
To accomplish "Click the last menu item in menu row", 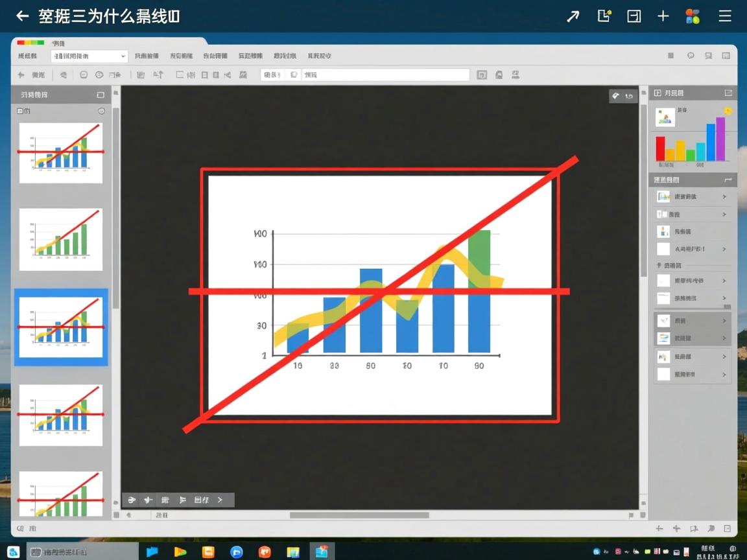I will (x=319, y=56).
